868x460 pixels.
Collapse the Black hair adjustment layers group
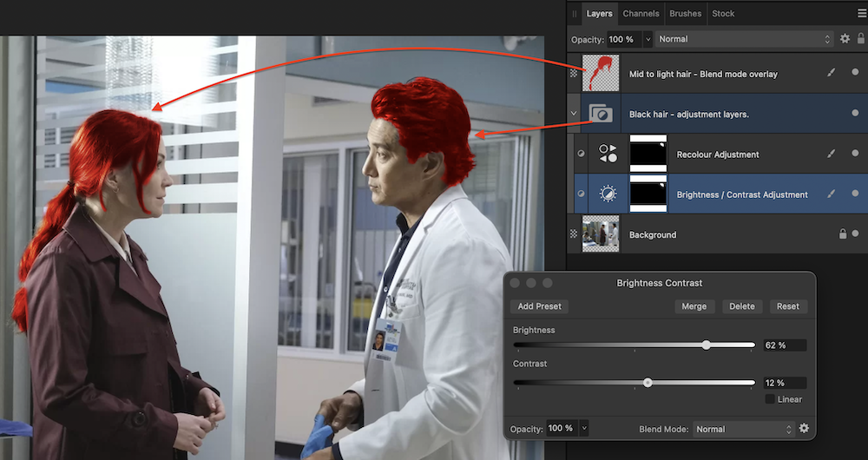point(574,114)
